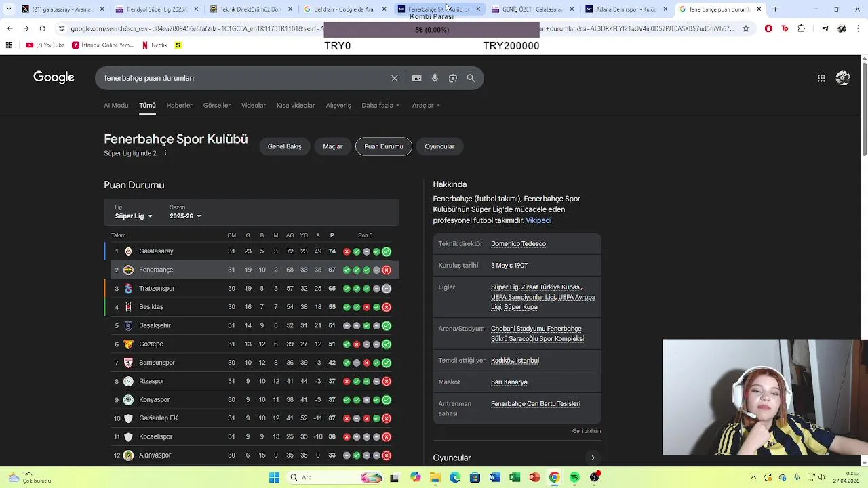The width and height of the screenshot is (868, 488).
Task: Open the Konyaspor row in standings
Action: [x=251, y=400]
